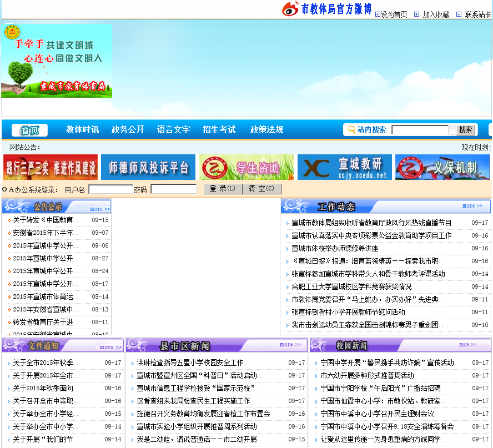
Task: Go to the 首页 tab
Action: pos(29,130)
